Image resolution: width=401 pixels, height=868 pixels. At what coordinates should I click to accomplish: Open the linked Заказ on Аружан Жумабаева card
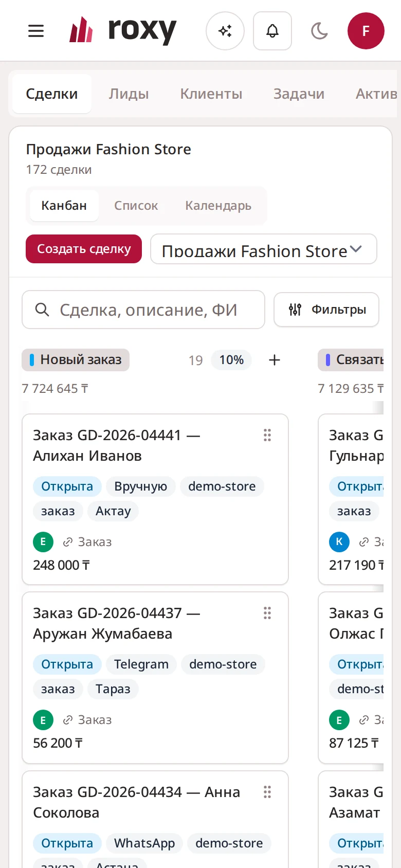point(87,720)
